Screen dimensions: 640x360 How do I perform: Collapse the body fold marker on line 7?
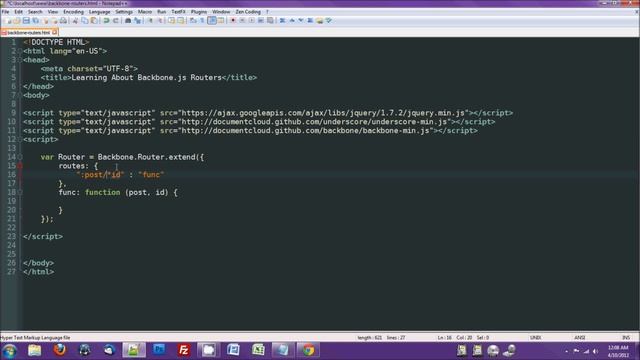point(20,95)
